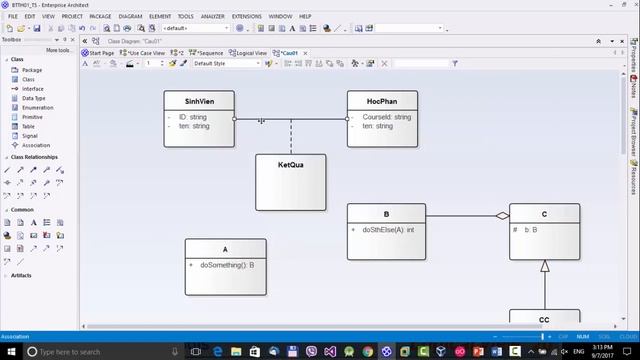Click the CourseId: string attribute
Screen dimensions: 640x360
(387, 117)
